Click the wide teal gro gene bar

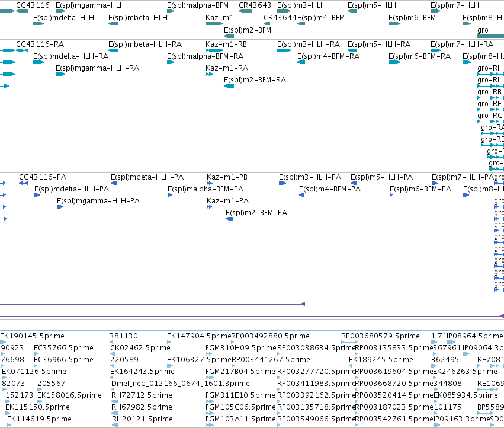coord(490,36)
